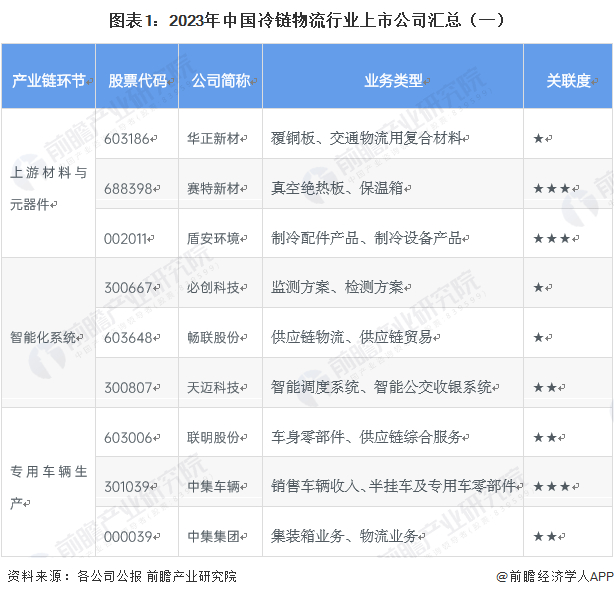Click the three-star rating for 盾安环境
Viewport: 614px width, 597px height.
click(x=551, y=238)
